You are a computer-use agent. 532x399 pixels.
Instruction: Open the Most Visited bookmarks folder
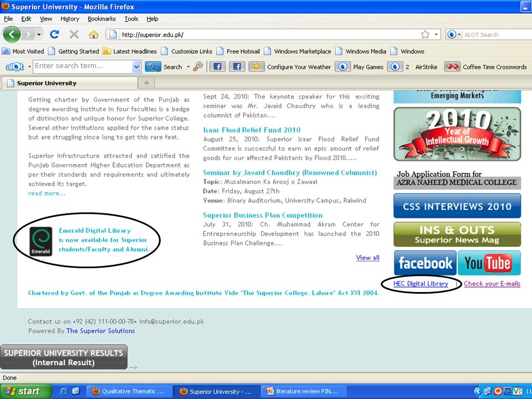[23, 51]
